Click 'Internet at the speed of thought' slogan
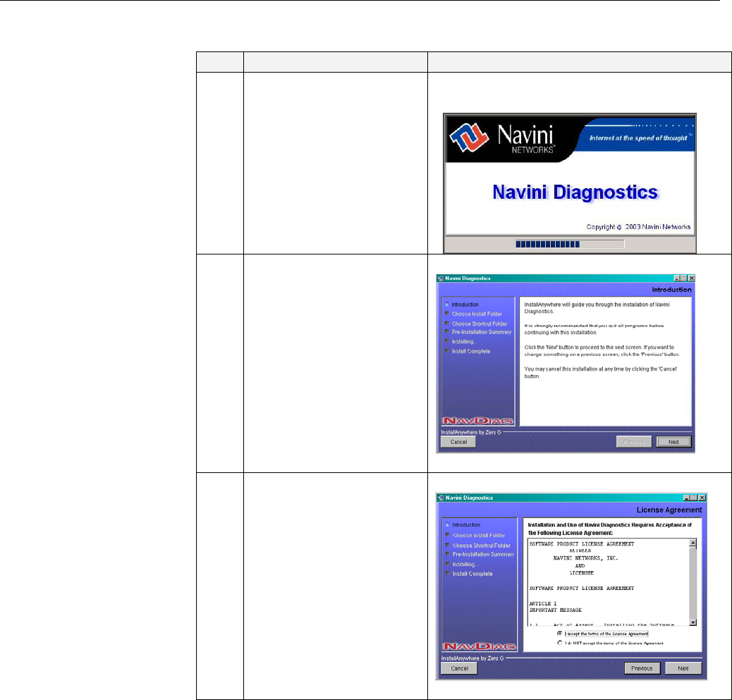 [x=638, y=137]
